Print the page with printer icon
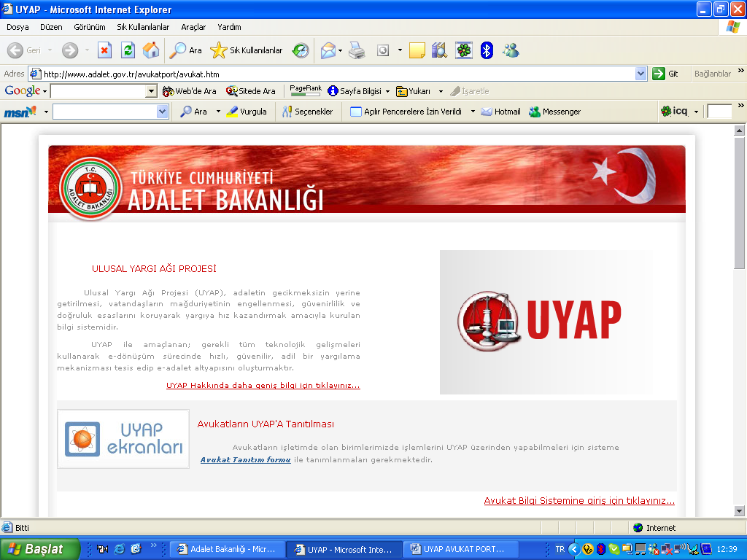747x560 pixels. pos(357,50)
